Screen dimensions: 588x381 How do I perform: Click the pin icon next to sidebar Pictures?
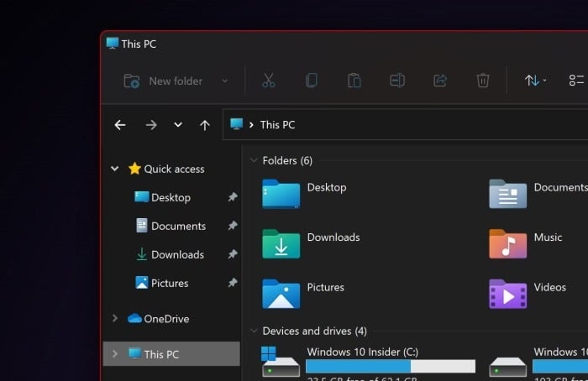(233, 283)
